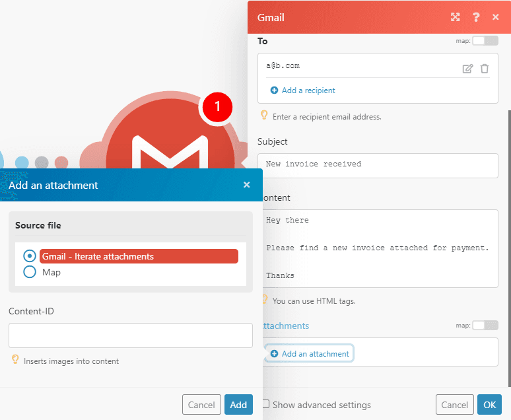This screenshot has height=420, width=511.
Task: Toggle the map switch for To field
Action: click(x=485, y=41)
